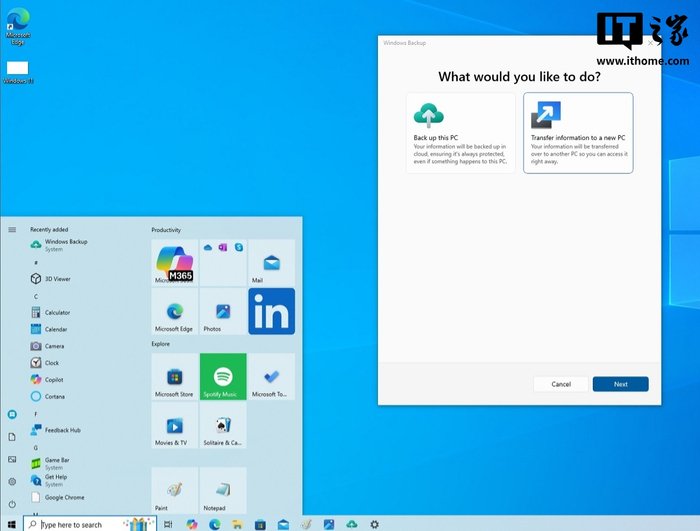This screenshot has width=700, height=531.
Task: Open Task View from the taskbar
Action: click(167, 524)
